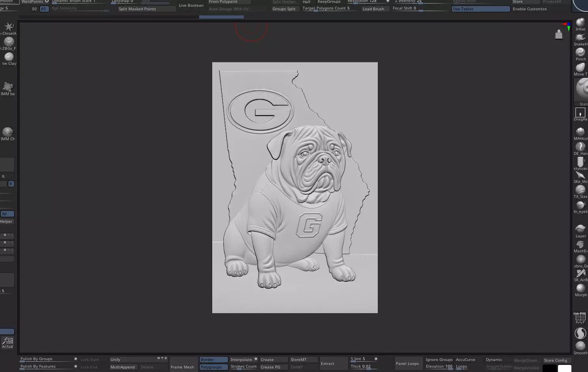Image resolution: width=588 pixels, height=372 pixels.
Task: Toggle the Border polish option
Action: [x=213, y=360]
